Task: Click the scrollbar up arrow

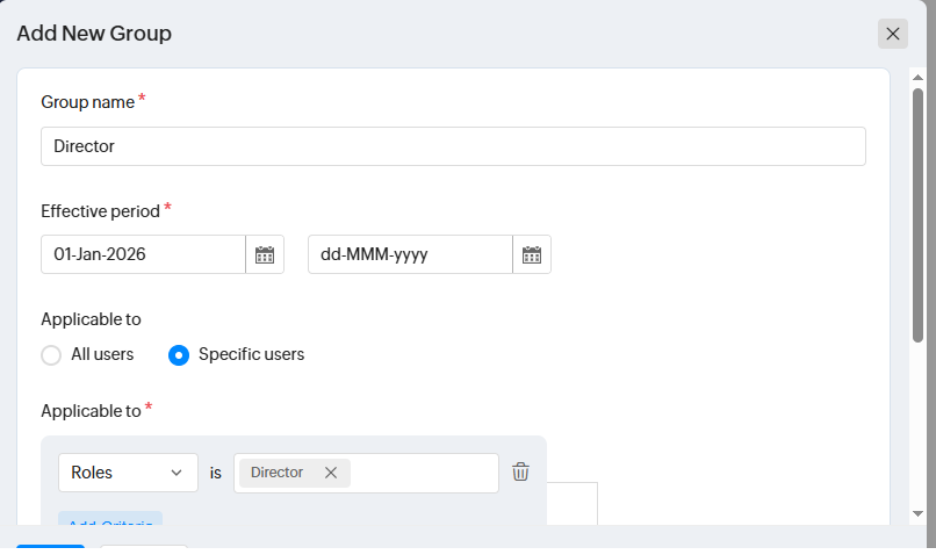Action: click(918, 77)
